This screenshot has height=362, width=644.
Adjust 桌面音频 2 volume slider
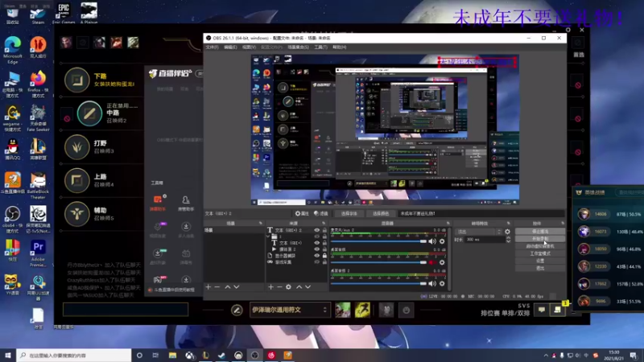(378, 284)
